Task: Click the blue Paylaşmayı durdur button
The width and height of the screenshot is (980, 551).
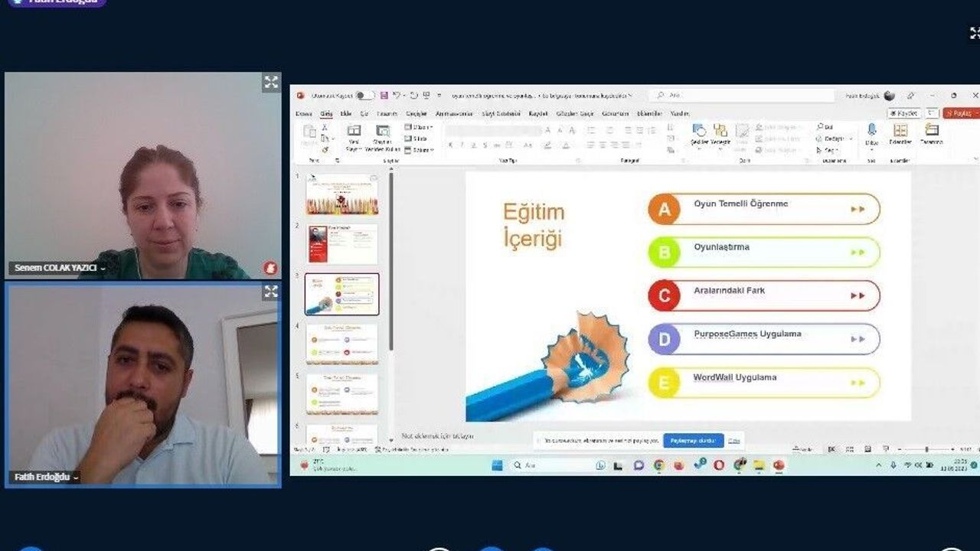Action: click(694, 441)
